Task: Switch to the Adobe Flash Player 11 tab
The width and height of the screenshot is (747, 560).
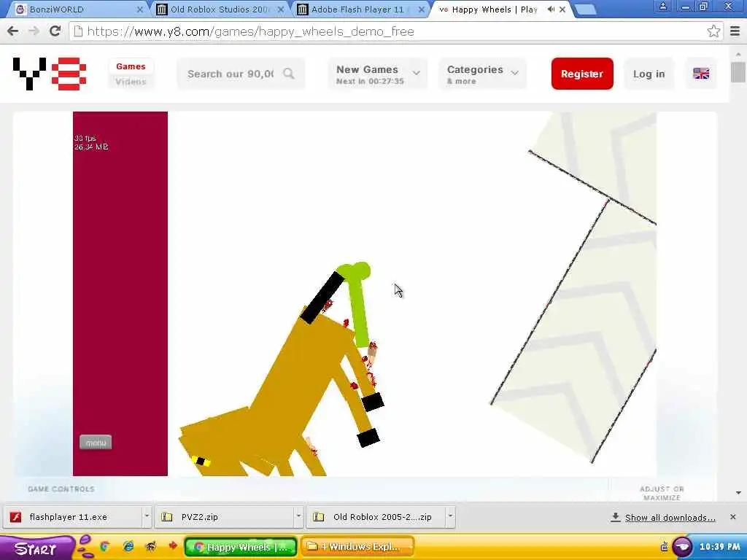Action: tap(360, 9)
